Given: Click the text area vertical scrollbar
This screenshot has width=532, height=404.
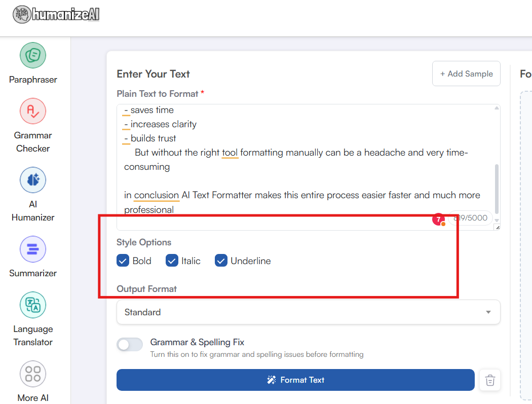Looking at the screenshot, I should coord(497,188).
